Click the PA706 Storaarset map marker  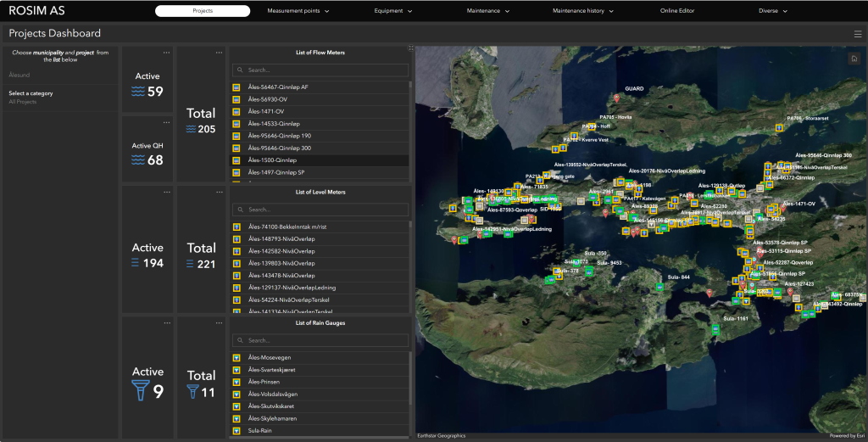point(778,128)
